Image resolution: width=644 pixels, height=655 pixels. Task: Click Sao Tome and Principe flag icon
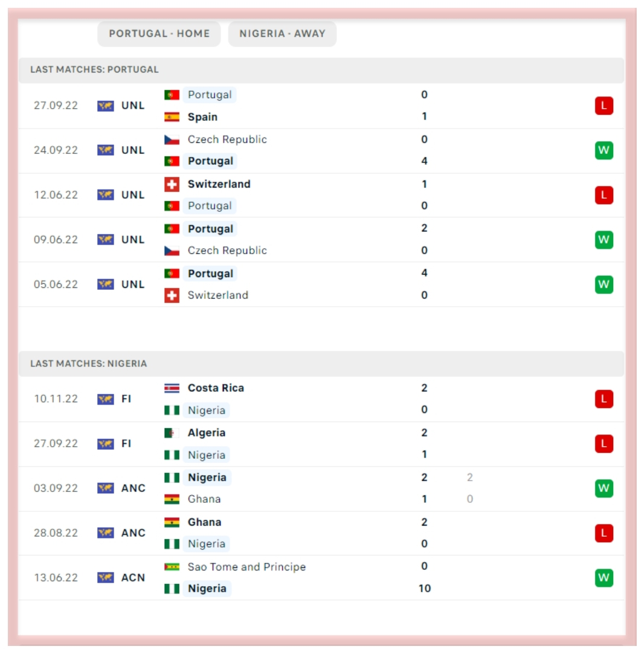[172, 567]
